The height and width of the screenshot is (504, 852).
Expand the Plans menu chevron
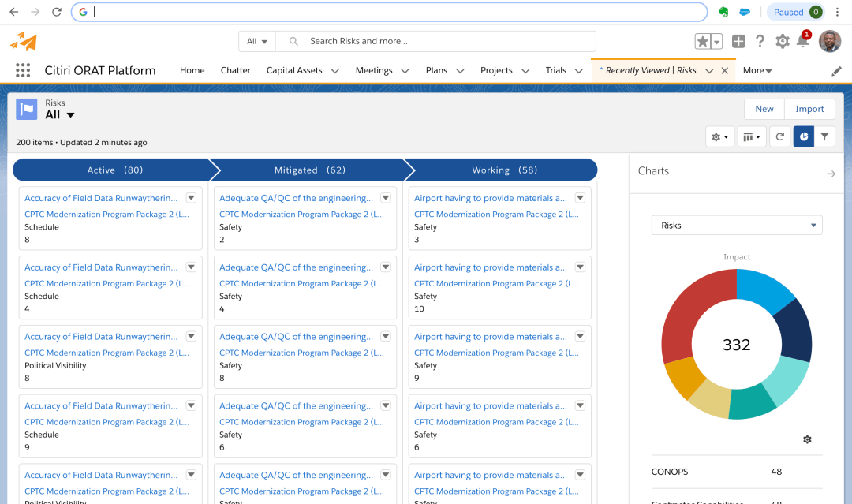coord(460,71)
